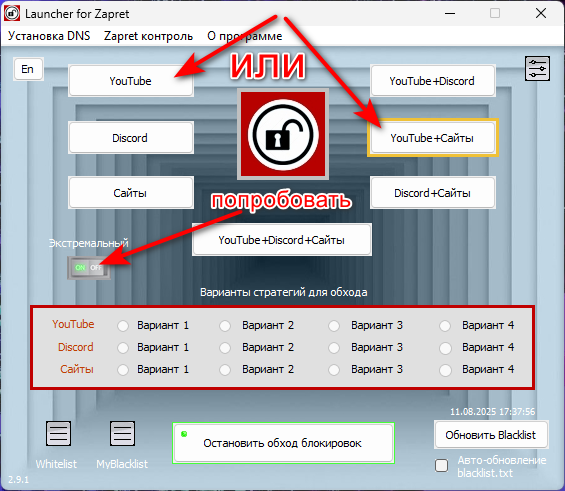This screenshot has width=565, height=491.
Task: Click Остановить обход блокировок button
Action: tap(283, 443)
